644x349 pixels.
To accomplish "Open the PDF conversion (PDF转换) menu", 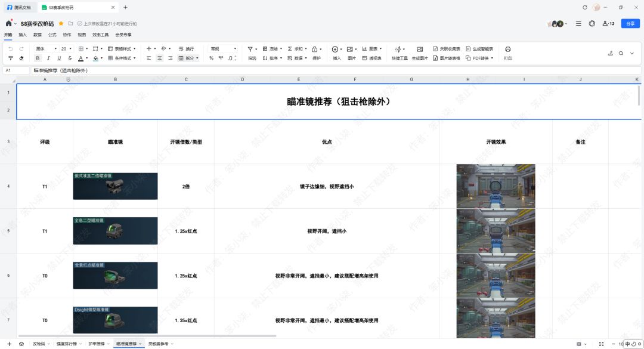I will (x=479, y=58).
